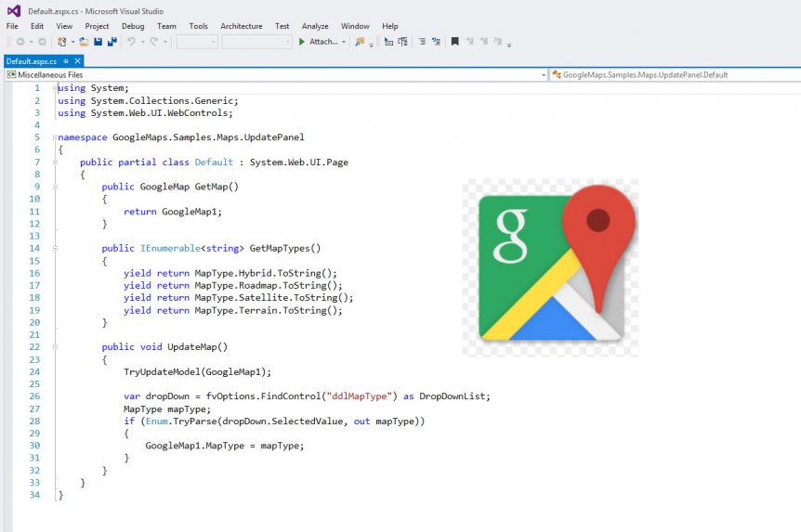Screen dimensions: 801x532
Task: Click the "ddlMapType" string literal
Action: coord(359,396)
